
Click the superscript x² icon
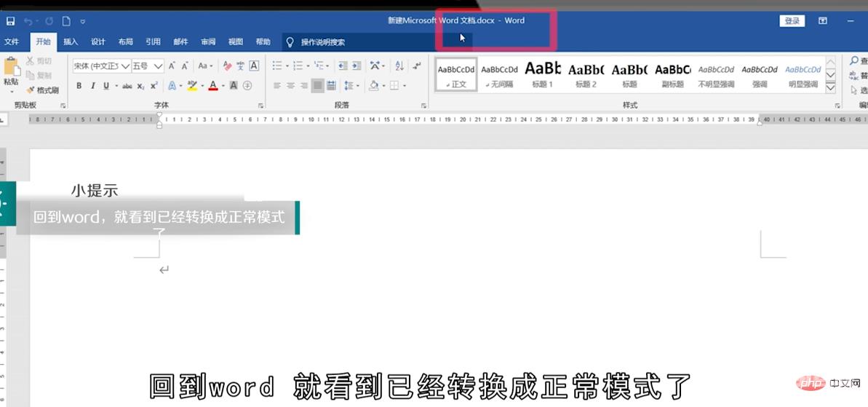point(154,86)
